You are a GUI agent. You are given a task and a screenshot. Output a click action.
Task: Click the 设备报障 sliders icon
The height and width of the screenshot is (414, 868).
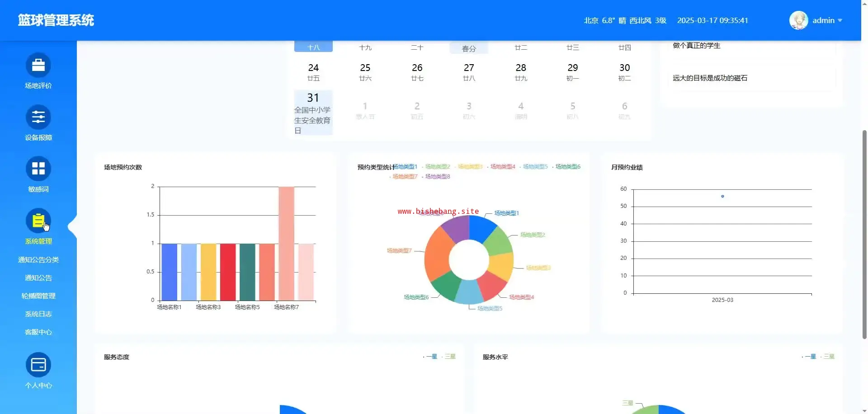[38, 118]
